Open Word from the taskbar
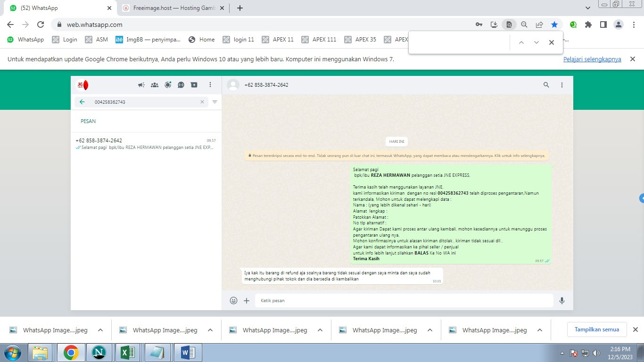 [x=188, y=353]
